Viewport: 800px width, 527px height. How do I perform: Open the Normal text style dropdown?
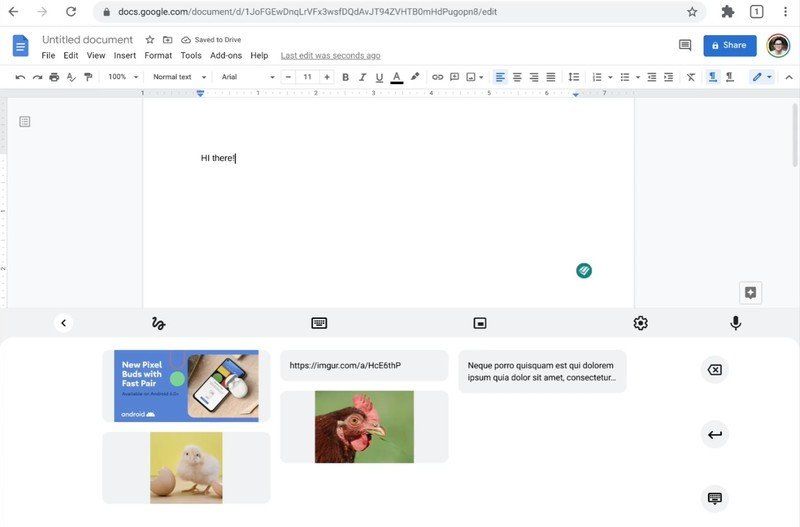(179, 77)
